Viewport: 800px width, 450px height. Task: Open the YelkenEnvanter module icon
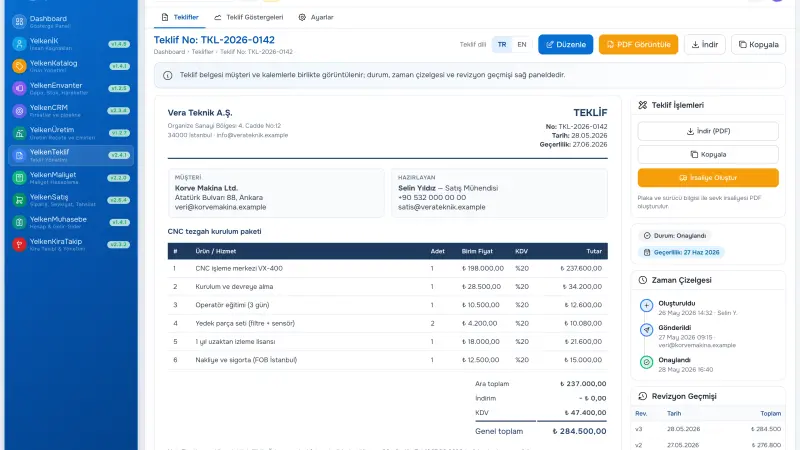click(19, 88)
